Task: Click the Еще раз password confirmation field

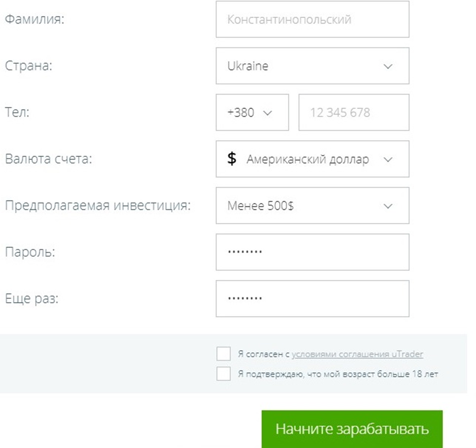Action: tap(312, 299)
